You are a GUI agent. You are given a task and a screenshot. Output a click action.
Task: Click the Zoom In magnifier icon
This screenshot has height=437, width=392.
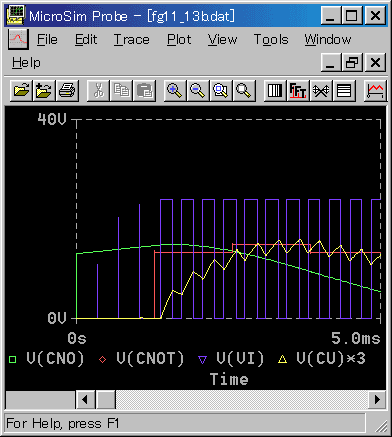[175, 90]
